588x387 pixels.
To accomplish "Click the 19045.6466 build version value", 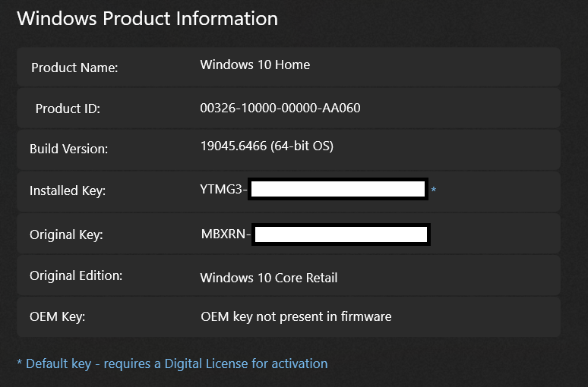I will (x=267, y=146).
